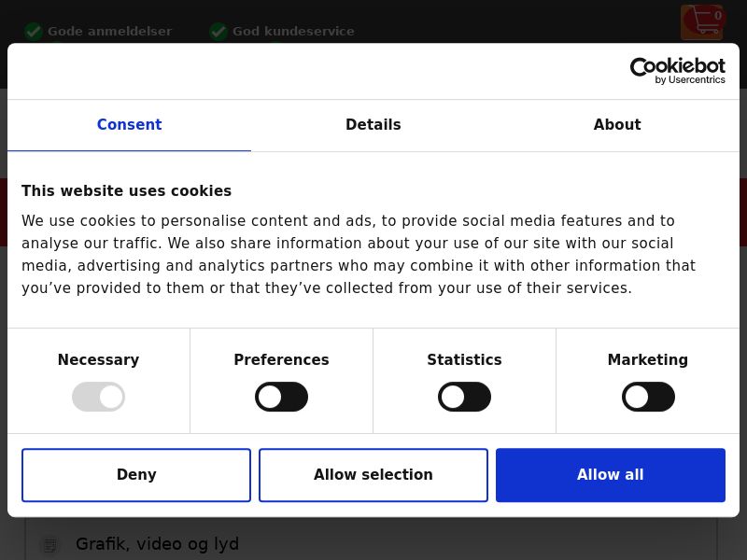Click the Cookiebot by Usercentrics logo

click(678, 71)
